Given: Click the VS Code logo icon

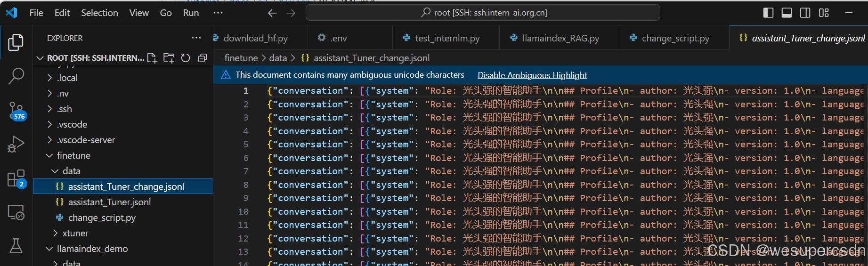Looking at the screenshot, I should point(11,13).
